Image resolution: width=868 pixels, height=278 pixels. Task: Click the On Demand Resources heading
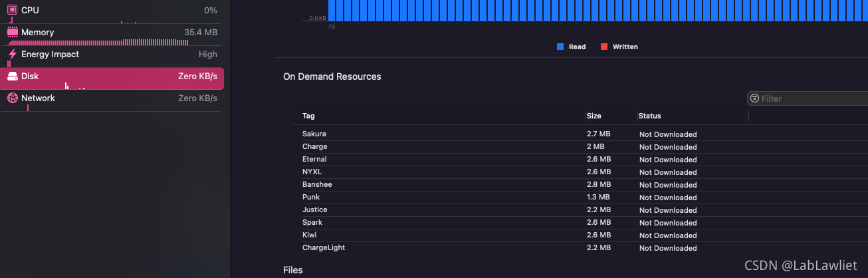[x=332, y=76]
